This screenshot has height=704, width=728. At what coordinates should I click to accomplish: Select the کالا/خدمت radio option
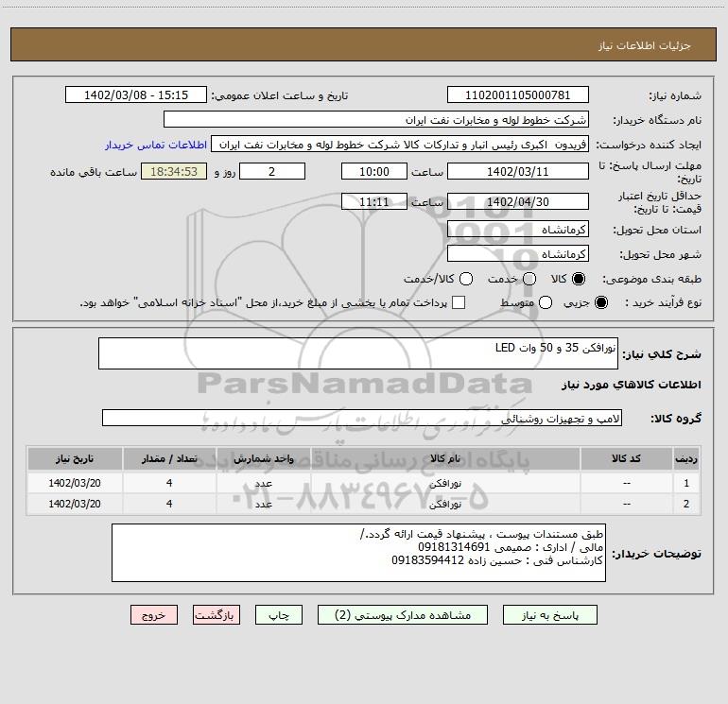[x=466, y=279]
